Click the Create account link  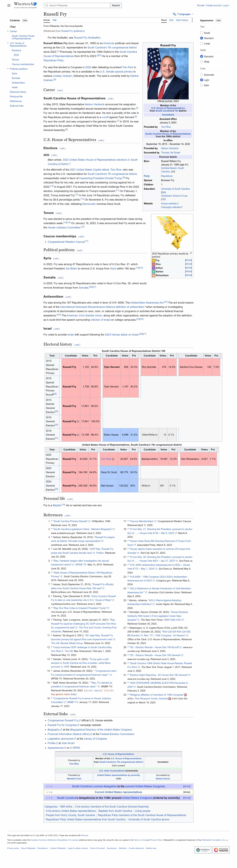[x=213, y=5]
